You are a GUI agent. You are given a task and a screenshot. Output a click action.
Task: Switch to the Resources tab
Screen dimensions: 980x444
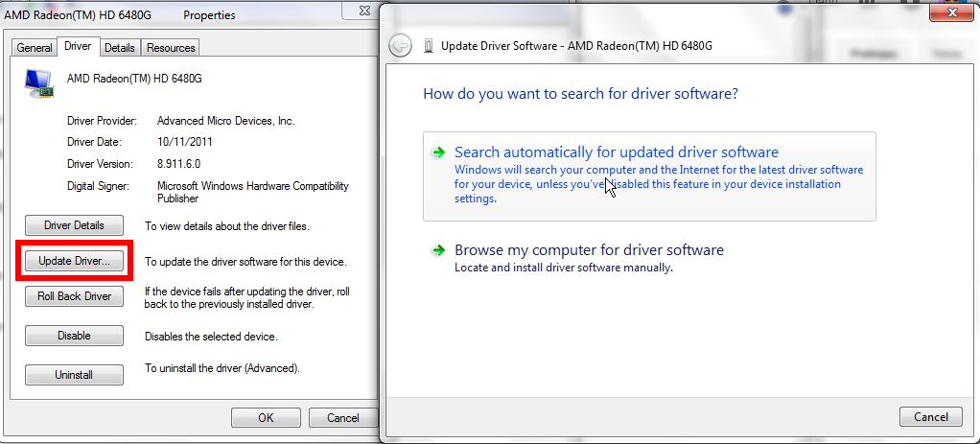(x=172, y=48)
